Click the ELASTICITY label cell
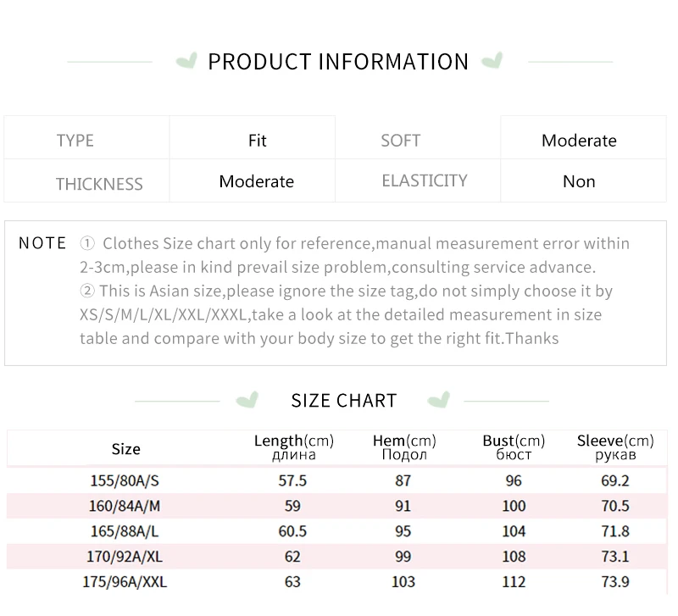Viewport: 678px width, 616px height. [x=418, y=180]
